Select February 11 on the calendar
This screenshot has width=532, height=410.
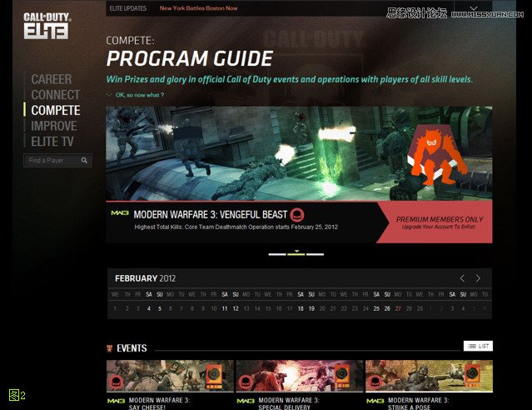coord(225,308)
